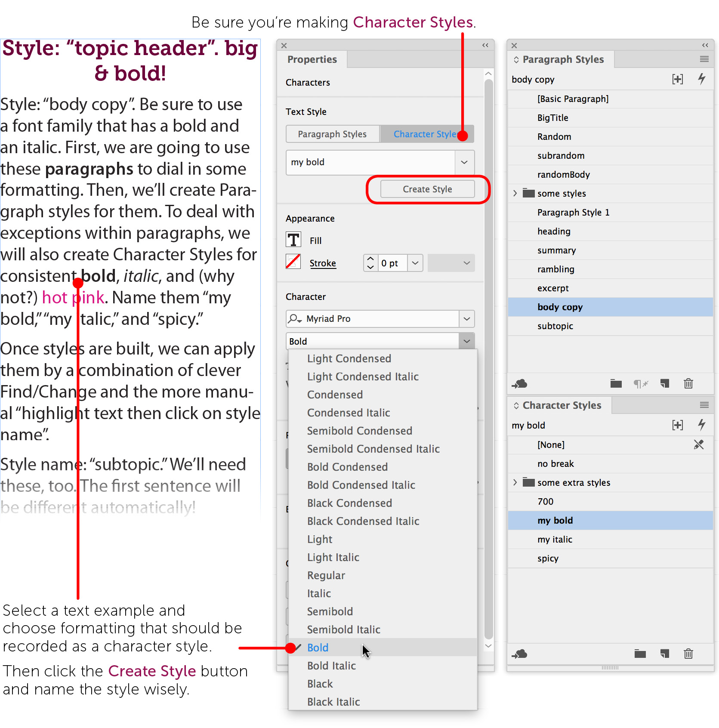Collapse the Styles panel group double arrows
Screen dimensions: 719x728
coord(705,45)
